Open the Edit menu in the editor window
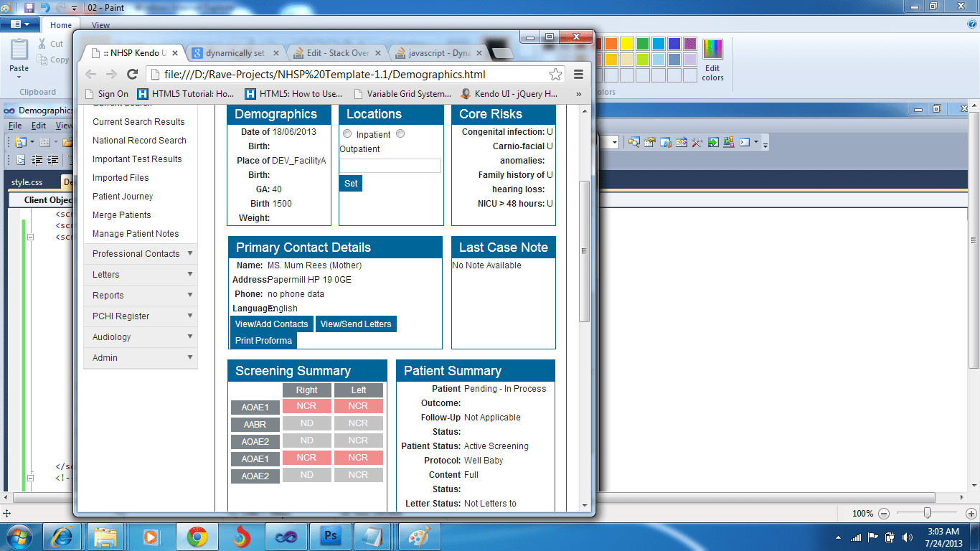Screen dimensions: 980x551 pyautogui.click(x=38, y=126)
